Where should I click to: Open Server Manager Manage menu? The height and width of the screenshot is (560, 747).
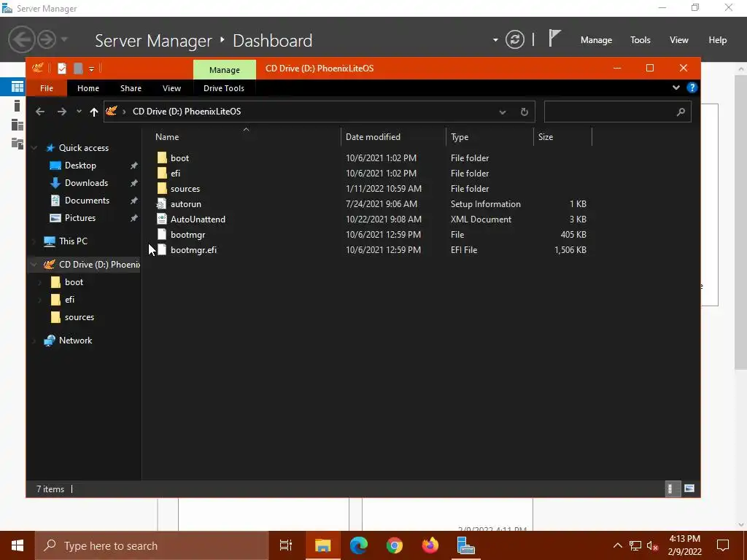click(x=596, y=40)
